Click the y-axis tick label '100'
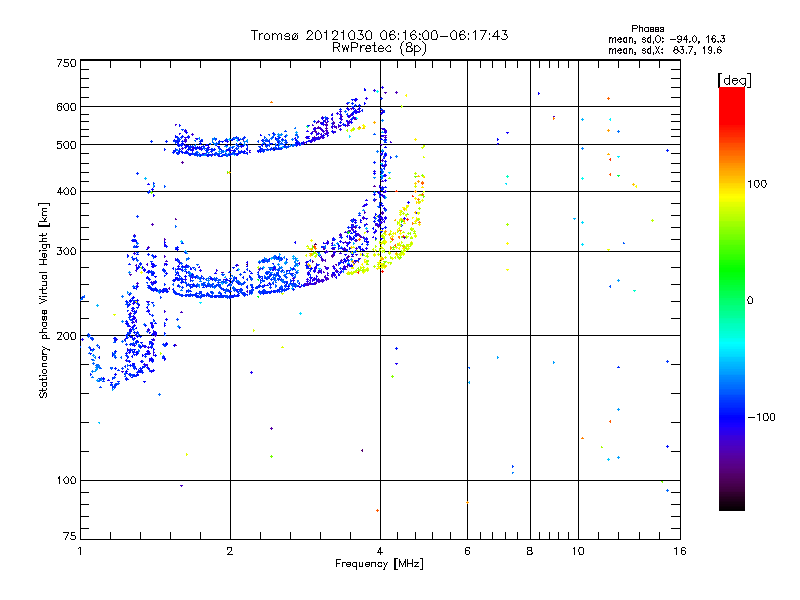Screen dimensions: 800x600 tap(66, 480)
